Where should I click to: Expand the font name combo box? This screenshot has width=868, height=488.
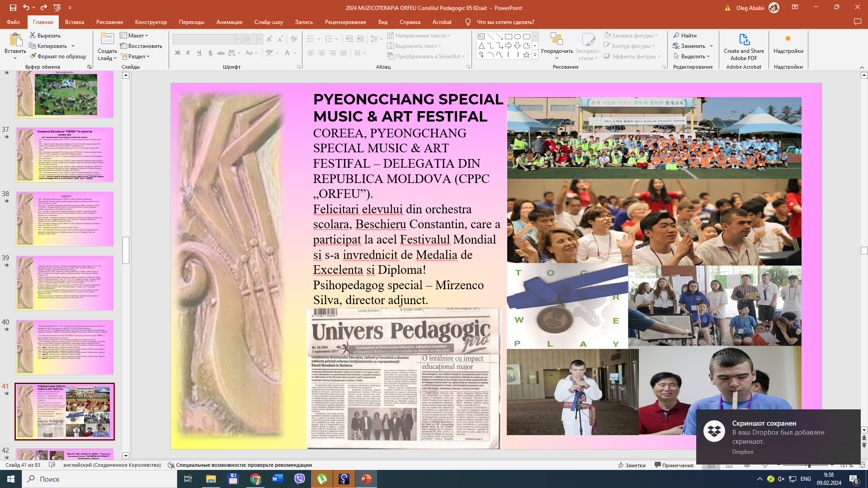tap(238, 39)
